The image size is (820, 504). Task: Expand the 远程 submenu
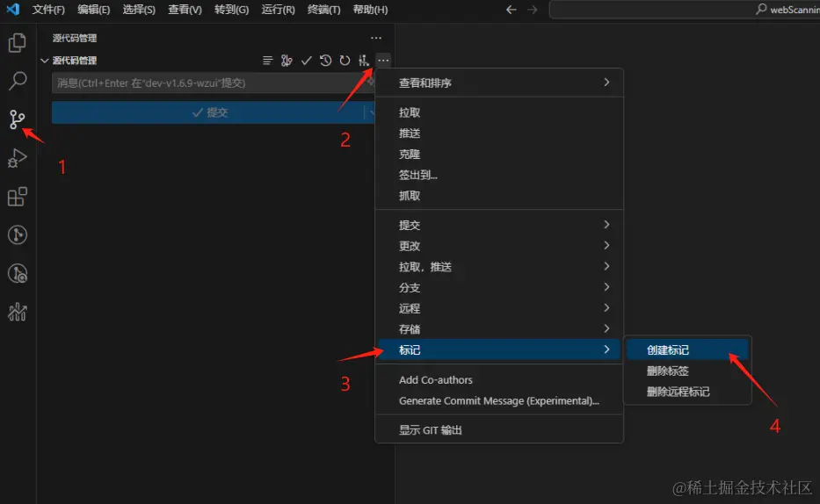point(499,308)
